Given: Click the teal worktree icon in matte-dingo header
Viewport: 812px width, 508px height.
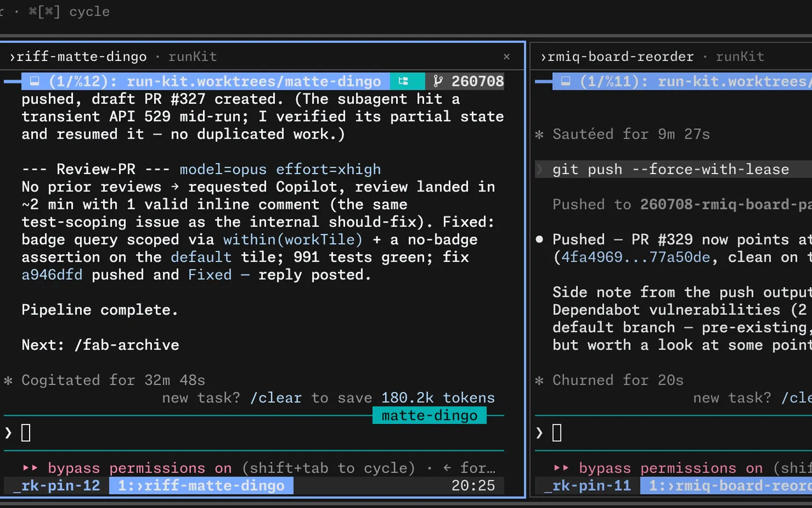Looking at the screenshot, I should 403,81.
